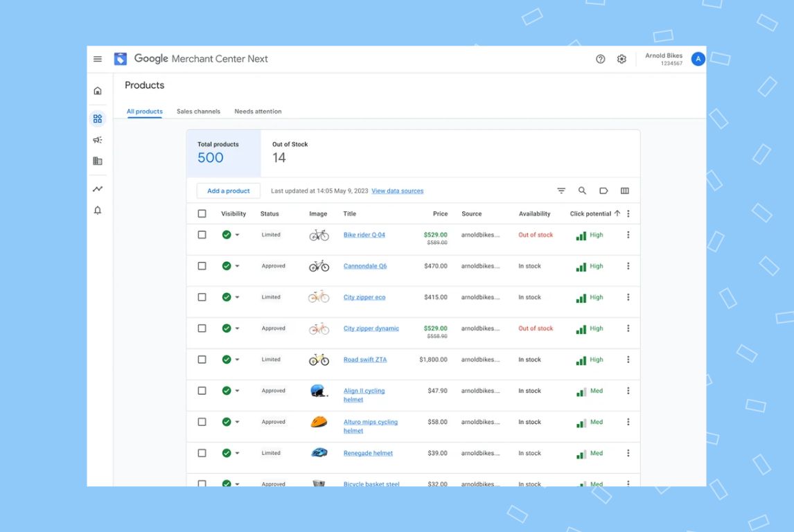Image resolution: width=794 pixels, height=532 pixels.
Task: Open more options for City zipper eco
Action: pos(628,297)
